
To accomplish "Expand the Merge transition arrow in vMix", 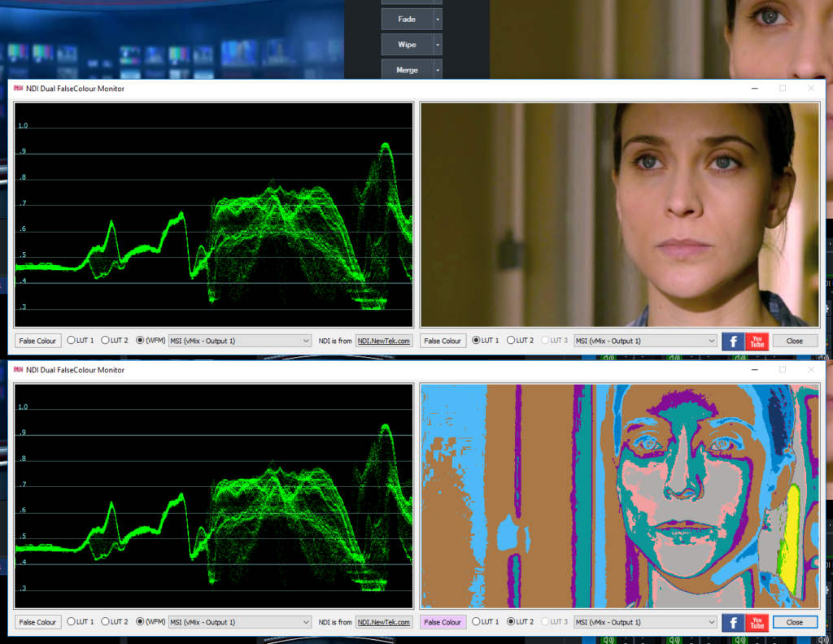I will click(438, 70).
